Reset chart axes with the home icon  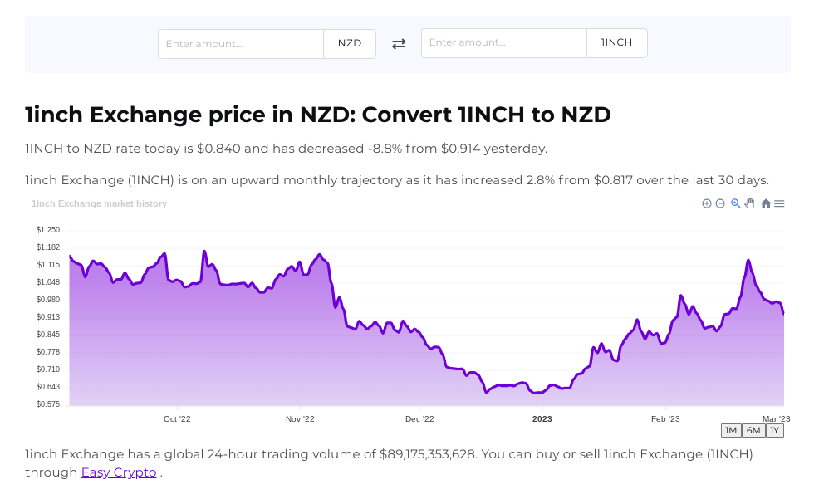pyautogui.click(x=765, y=203)
